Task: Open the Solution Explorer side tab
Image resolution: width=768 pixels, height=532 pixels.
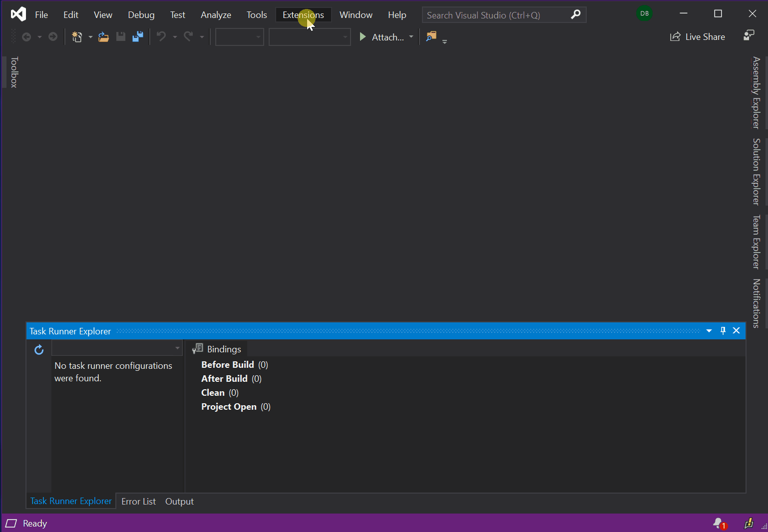Action: tap(757, 172)
